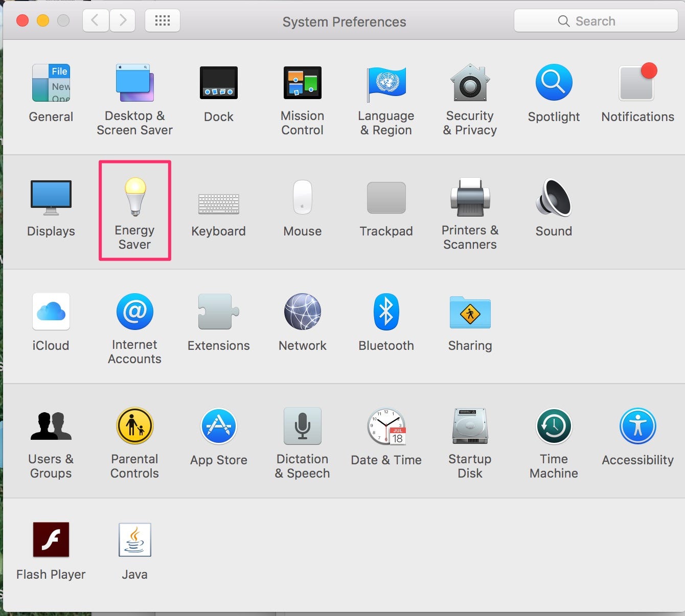Click the back navigation arrow
Screen dimensions: 685x616
pyautogui.click(x=95, y=21)
